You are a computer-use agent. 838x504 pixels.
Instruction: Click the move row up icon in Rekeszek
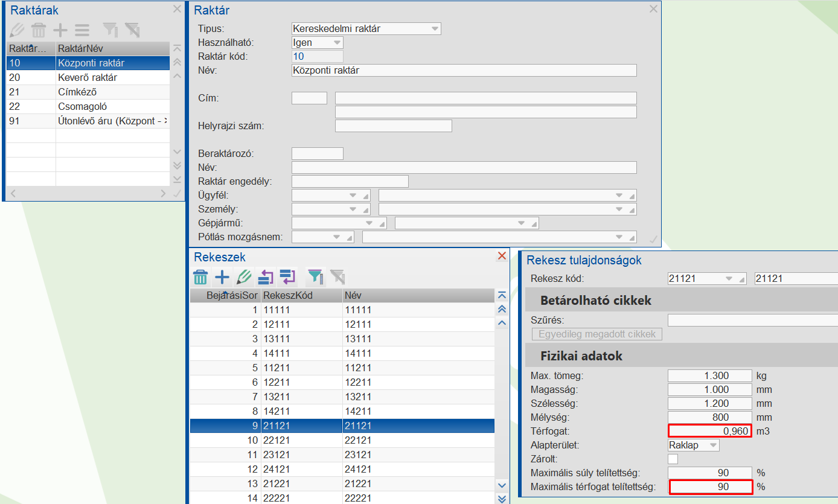point(266,277)
